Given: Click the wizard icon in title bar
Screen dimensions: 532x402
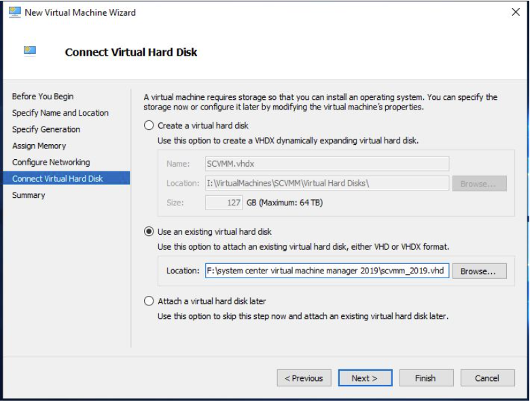Looking at the screenshot, I should [14, 12].
